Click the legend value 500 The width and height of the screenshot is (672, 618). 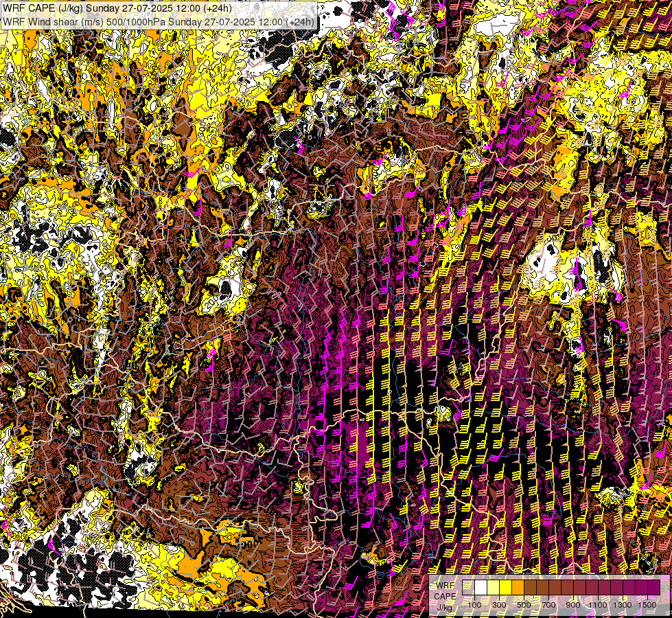point(524,605)
